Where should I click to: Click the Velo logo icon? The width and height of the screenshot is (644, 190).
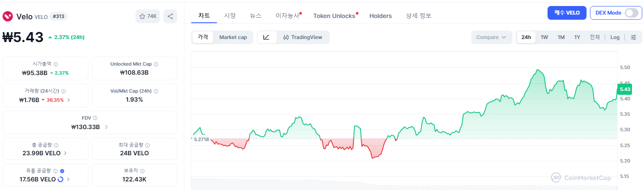pos(8,16)
